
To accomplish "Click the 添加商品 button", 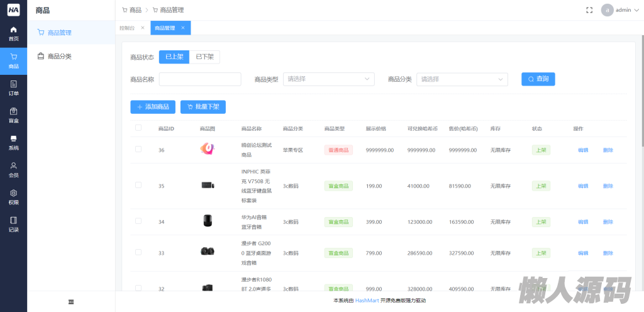I will coord(153,107).
